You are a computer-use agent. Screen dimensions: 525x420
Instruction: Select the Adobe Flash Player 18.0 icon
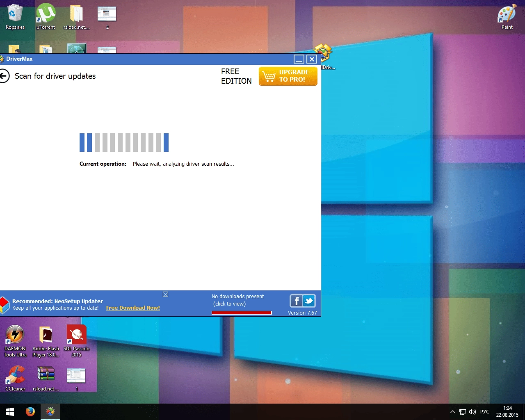[x=46, y=341]
